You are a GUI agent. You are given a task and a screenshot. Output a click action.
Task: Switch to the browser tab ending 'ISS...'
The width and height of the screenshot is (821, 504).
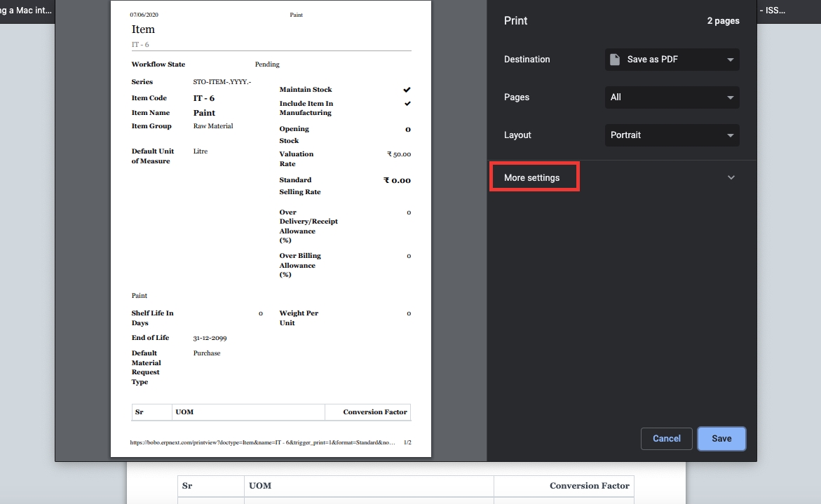pyautogui.click(x=774, y=11)
